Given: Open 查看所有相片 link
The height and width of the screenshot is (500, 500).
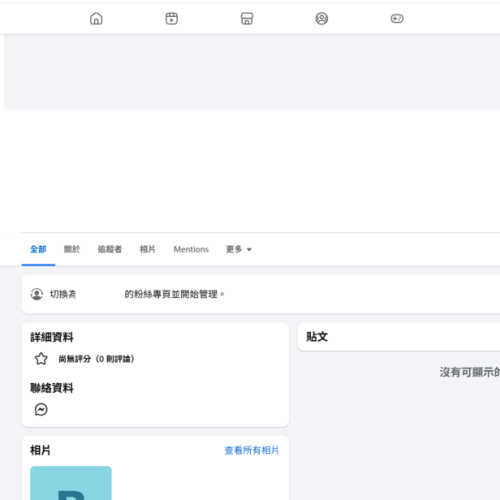Looking at the screenshot, I should (252, 450).
